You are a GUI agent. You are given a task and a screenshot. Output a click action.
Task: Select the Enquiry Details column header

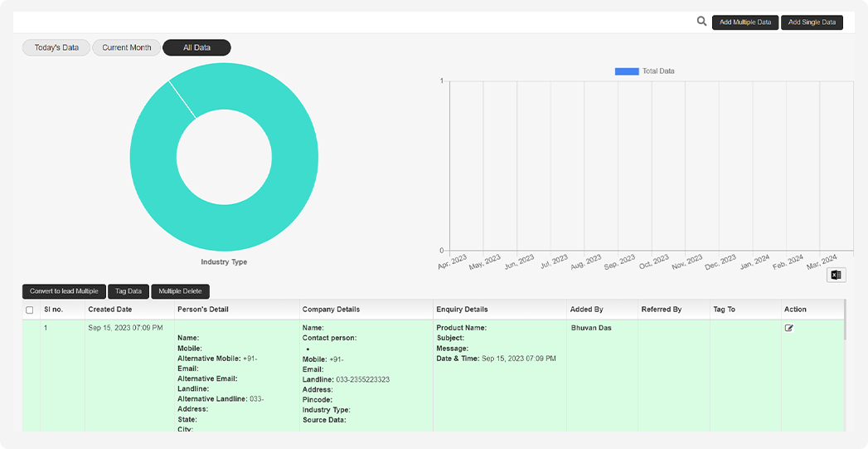pos(462,310)
